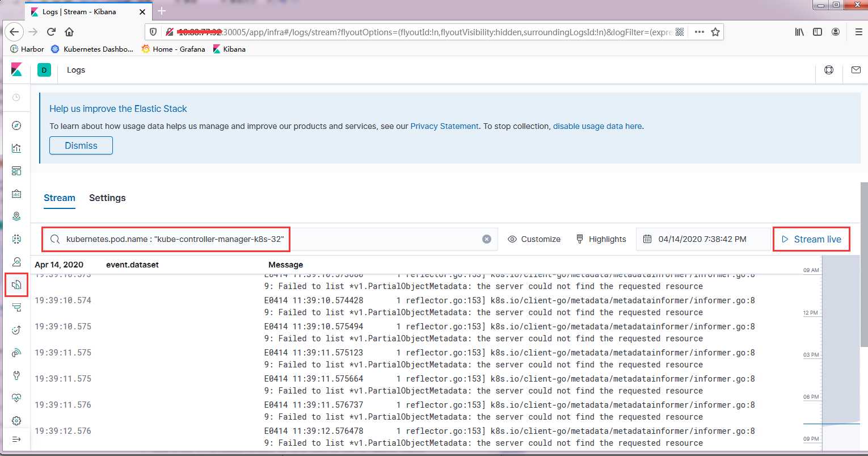Click the log search query field
The width and height of the screenshot is (868, 456).
point(269,239)
